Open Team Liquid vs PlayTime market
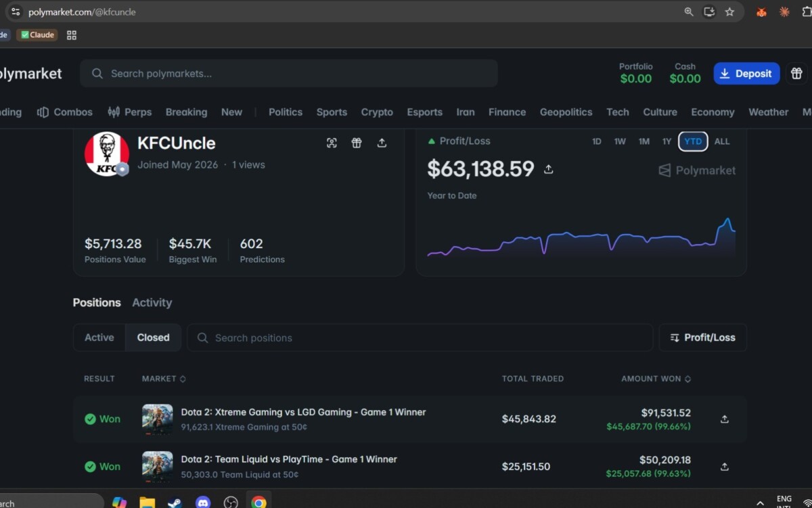 point(289,459)
